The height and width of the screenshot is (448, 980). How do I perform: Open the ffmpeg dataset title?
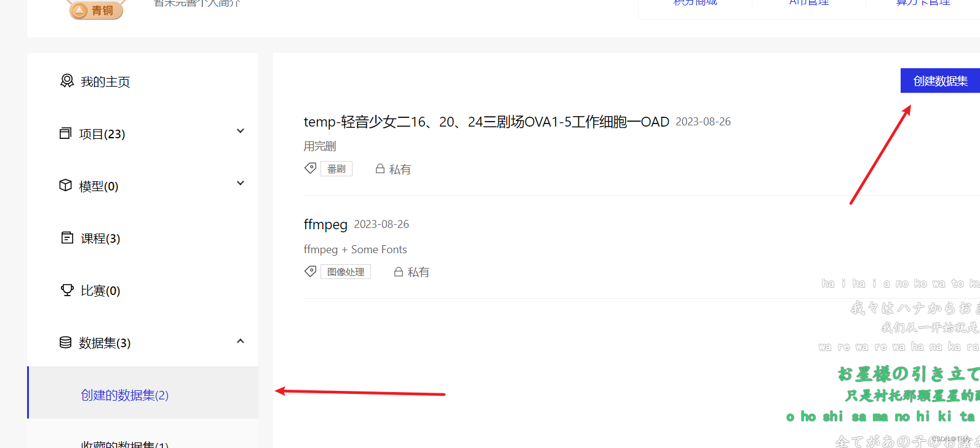(x=325, y=225)
